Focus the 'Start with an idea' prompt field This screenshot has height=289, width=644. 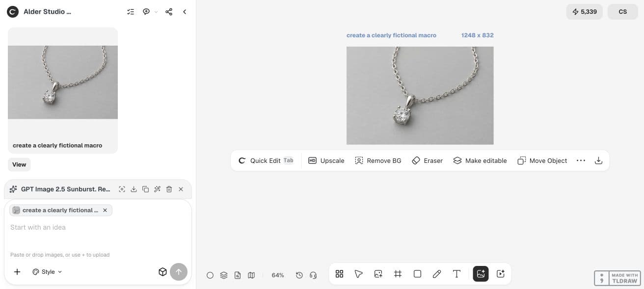click(x=98, y=227)
